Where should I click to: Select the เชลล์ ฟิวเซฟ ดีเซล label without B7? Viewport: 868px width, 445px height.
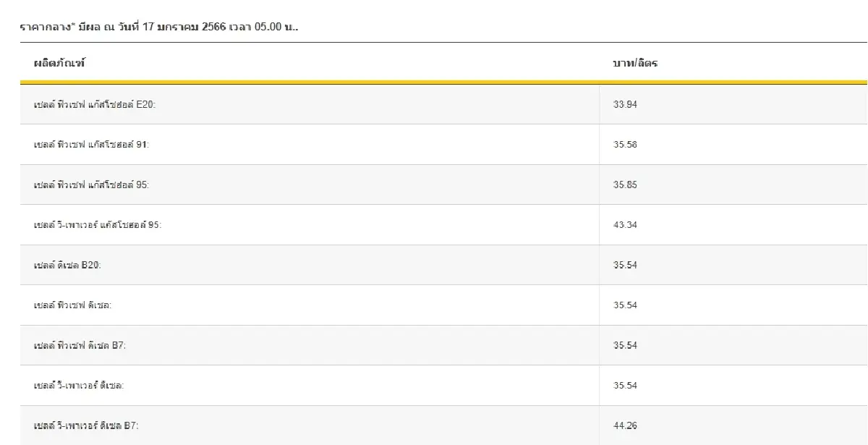pos(72,305)
